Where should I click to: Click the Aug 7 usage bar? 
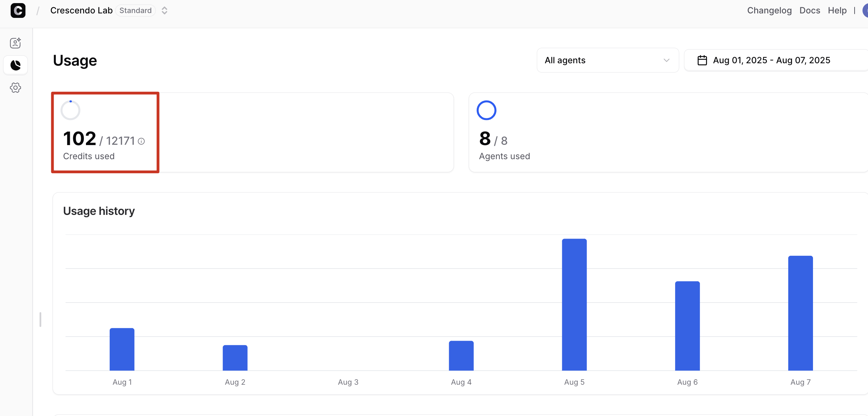pyautogui.click(x=801, y=313)
